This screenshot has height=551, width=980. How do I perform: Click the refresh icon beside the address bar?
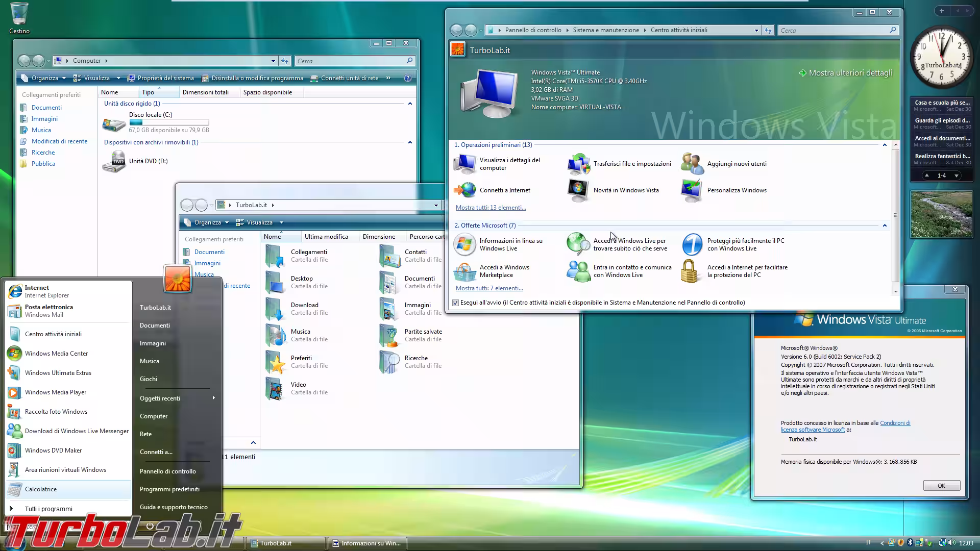768,30
